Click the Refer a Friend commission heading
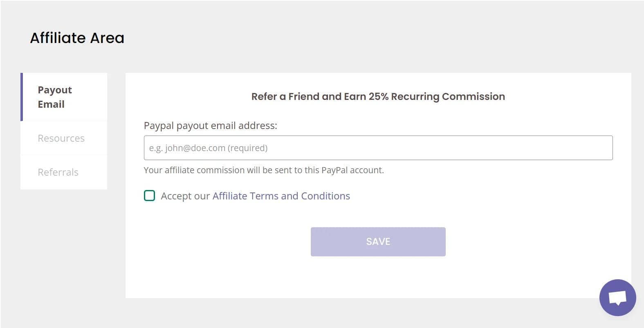Image resolution: width=644 pixels, height=328 pixels. coord(378,97)
